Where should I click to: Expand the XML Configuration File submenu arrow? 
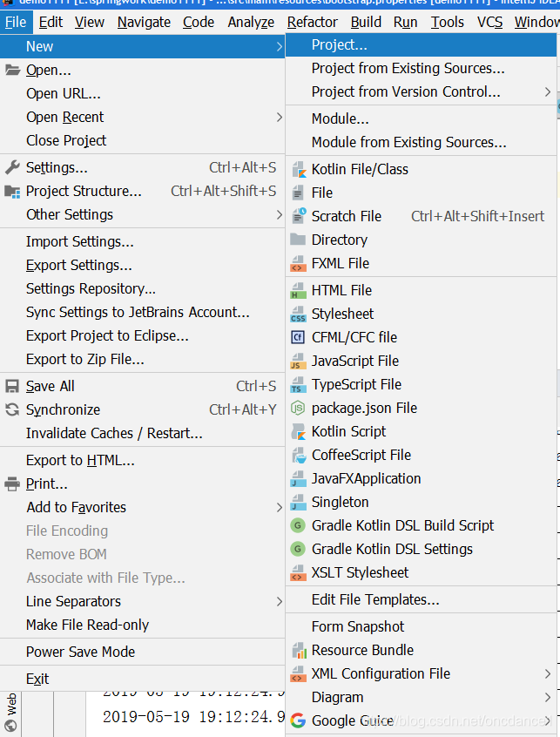click(547, 673)
